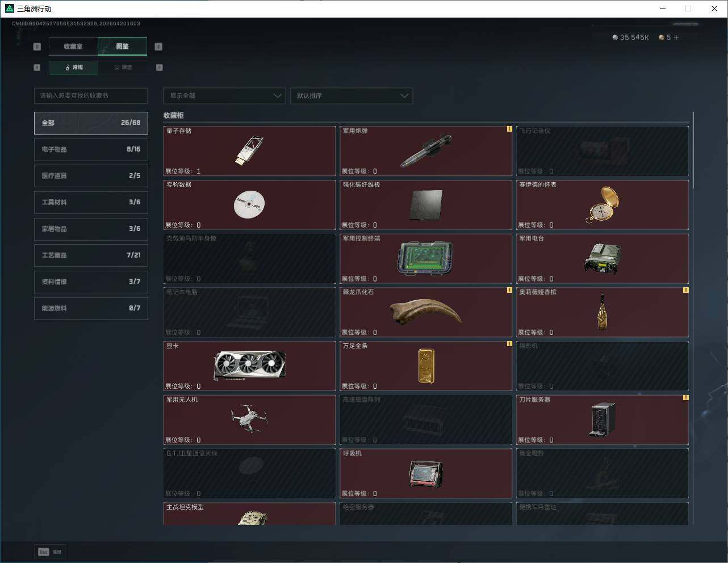Click the locked 摄影机 slot
This screenshot has width=728, height=563.
point(603,366)
